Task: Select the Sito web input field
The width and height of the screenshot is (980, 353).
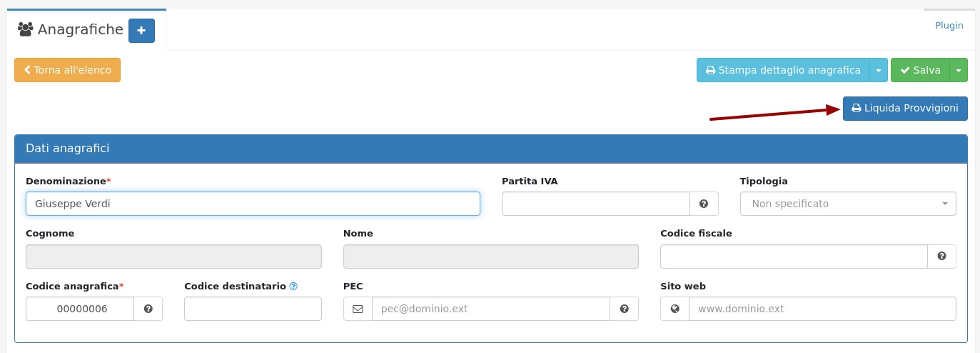Action: coord(822,309)
